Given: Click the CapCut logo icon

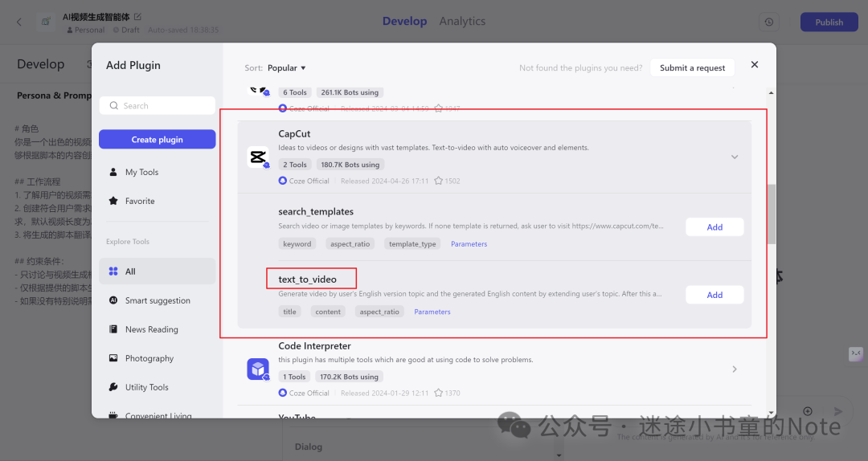Looking at the screenshot, I should [x=257, y=157].
